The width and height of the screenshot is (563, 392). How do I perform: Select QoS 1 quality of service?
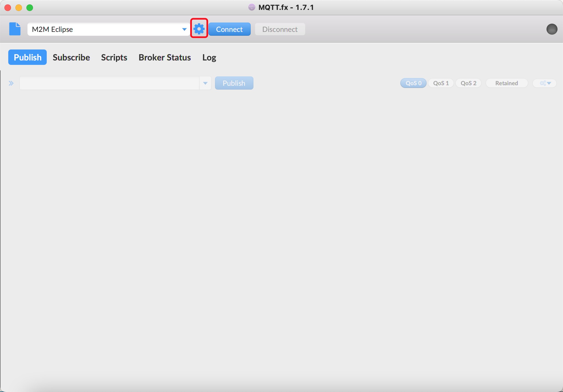click(x=441, y=83)
